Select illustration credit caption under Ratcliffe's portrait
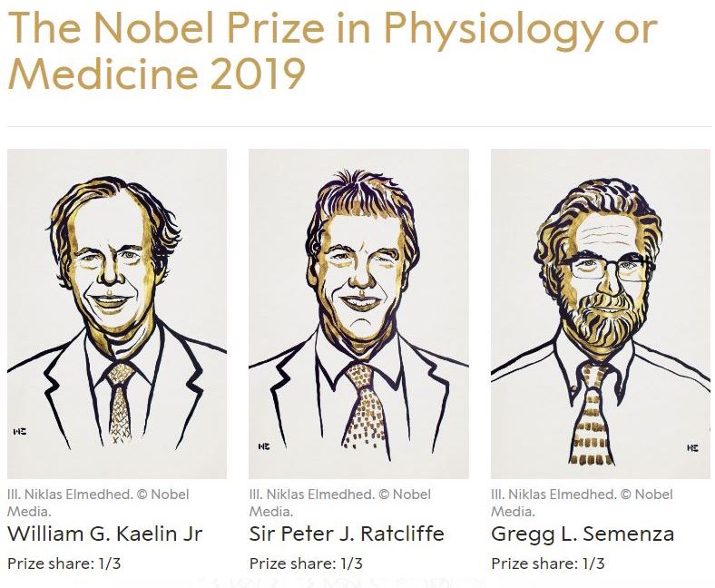Image resolution: width=715 pixels, height=588 pixels. click(x=340, y=503)
